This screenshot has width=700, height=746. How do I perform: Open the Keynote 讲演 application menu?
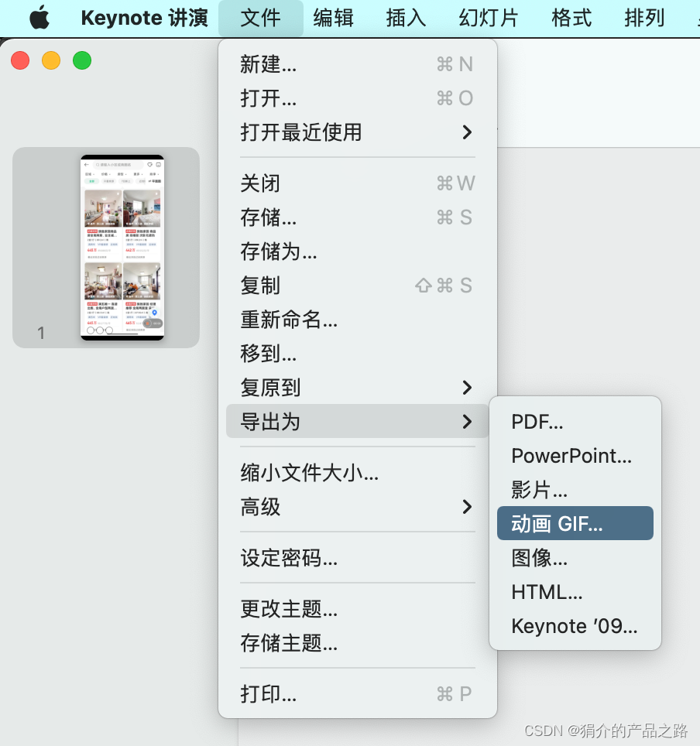(144, 18)
